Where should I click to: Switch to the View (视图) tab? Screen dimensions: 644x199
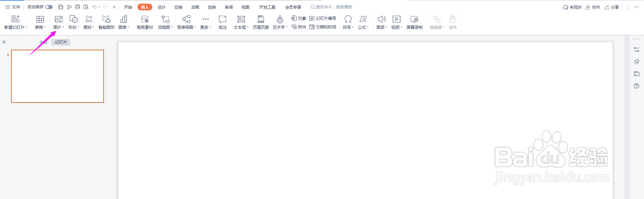pos(246,7)
